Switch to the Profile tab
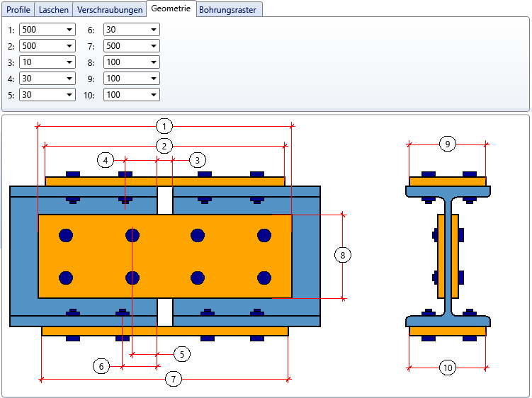 pyautogui.click(x=18, y=10)
